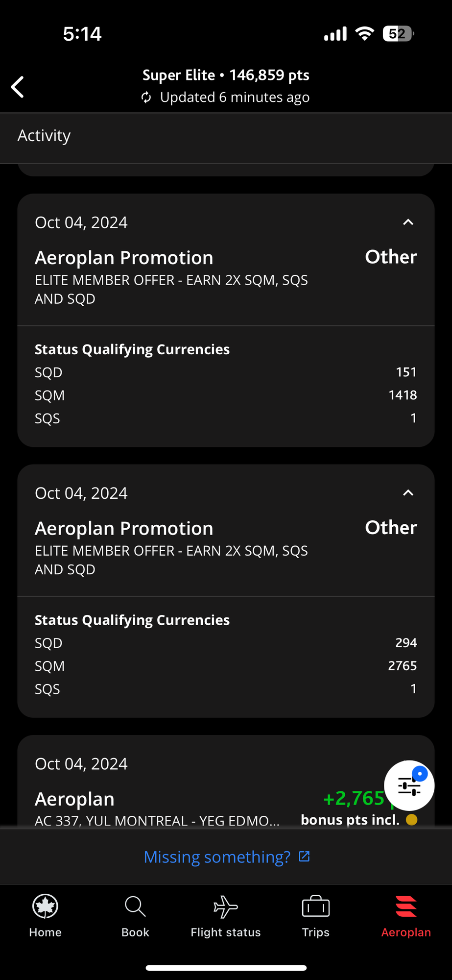This screenshot has width=452, height=980.
Task: Tap the Flight status airplane icon
Action: [225, 906]
